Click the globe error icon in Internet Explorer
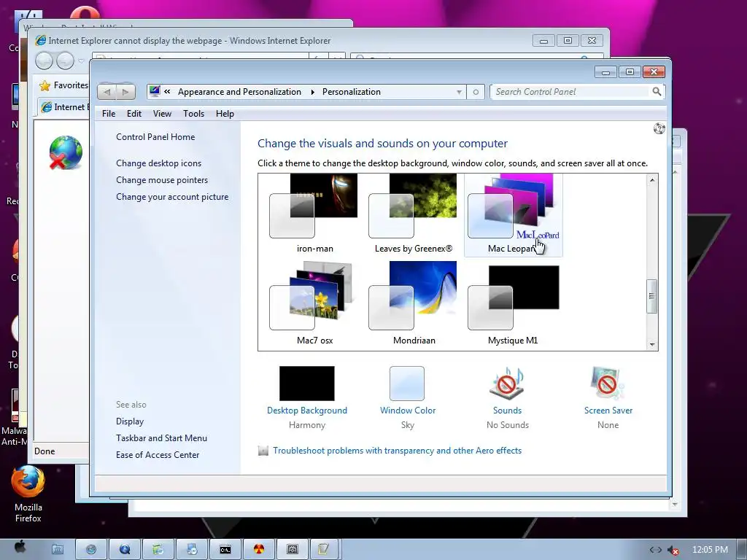Screen dimensions: 747x560 tap(66, 152)
